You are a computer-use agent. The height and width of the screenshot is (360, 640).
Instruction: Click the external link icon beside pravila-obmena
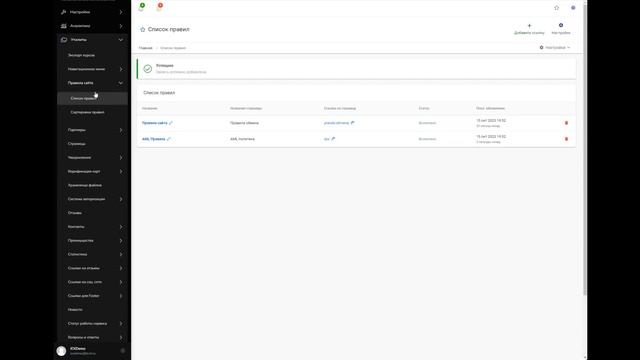tap(353, 123)
